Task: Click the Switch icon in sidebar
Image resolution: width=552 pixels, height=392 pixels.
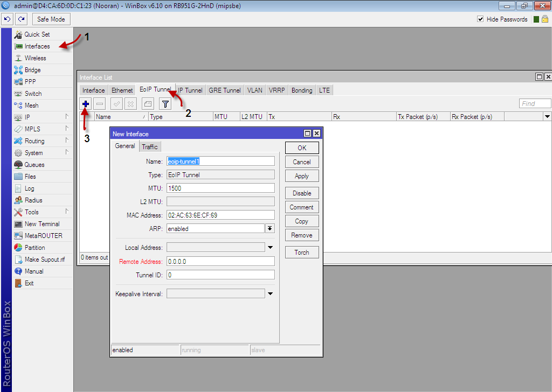Action: (x=18, y=94)
